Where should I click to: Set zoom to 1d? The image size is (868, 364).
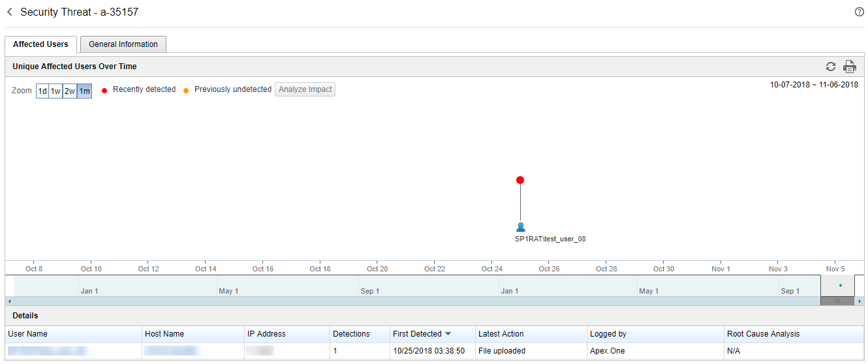pos(42,91)
